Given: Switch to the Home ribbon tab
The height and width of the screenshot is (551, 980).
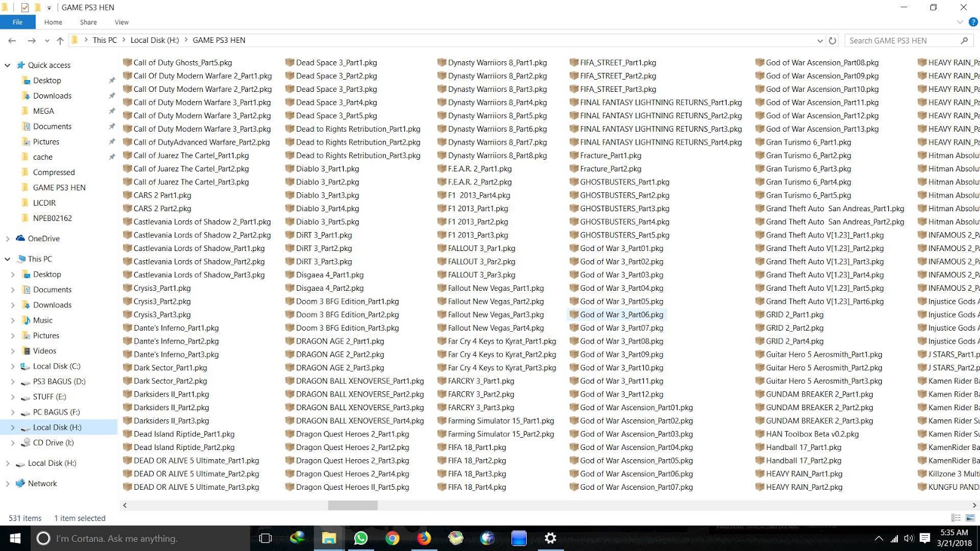Looking at the screenshot, I should tap(53, 22).
